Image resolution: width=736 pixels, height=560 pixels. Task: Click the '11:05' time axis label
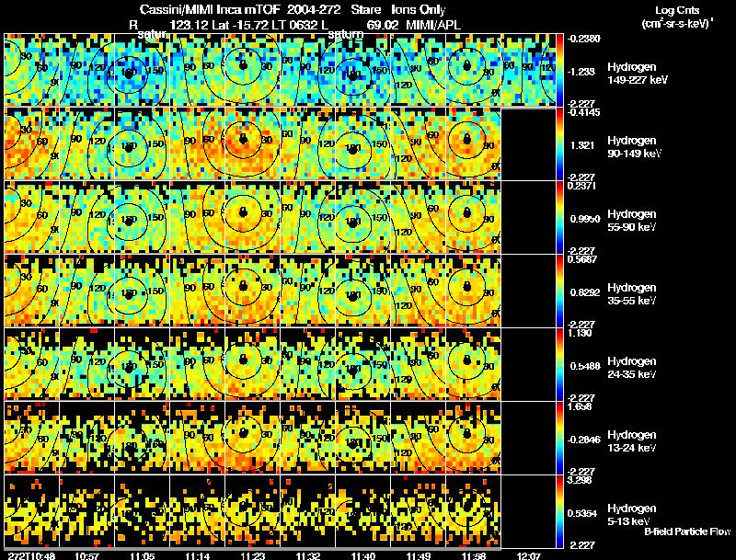click(143, 556)
